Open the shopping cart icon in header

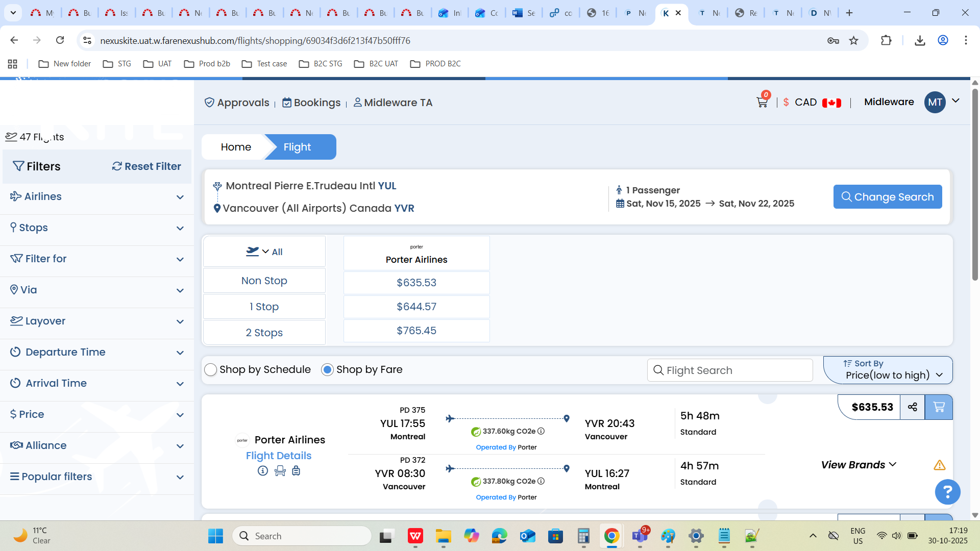coord(762,102)
